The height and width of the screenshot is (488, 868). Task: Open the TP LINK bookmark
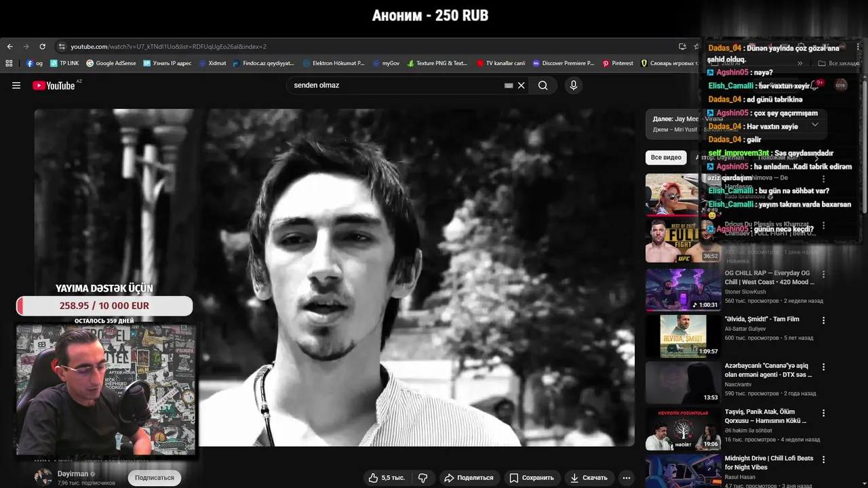(64, 63)
